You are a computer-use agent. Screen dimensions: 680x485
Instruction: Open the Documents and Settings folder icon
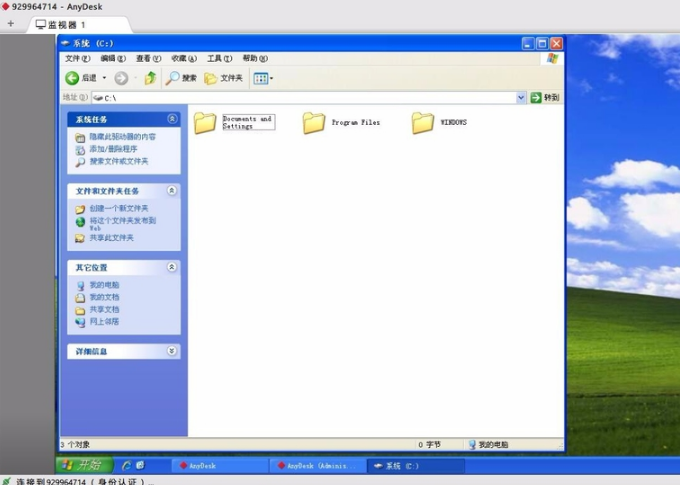pyautogui.click(x=205, y=123)
